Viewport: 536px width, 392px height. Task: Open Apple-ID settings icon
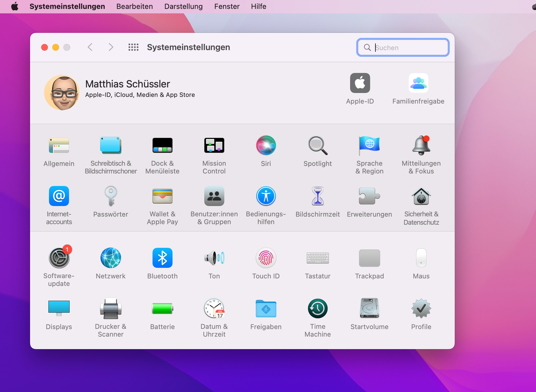[x=360, y=83]
